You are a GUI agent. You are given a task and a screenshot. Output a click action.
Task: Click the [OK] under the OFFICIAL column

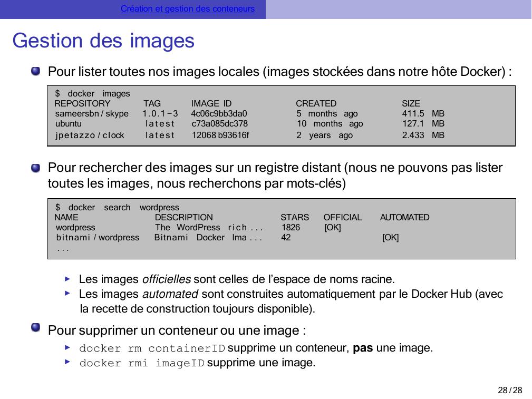332,227
